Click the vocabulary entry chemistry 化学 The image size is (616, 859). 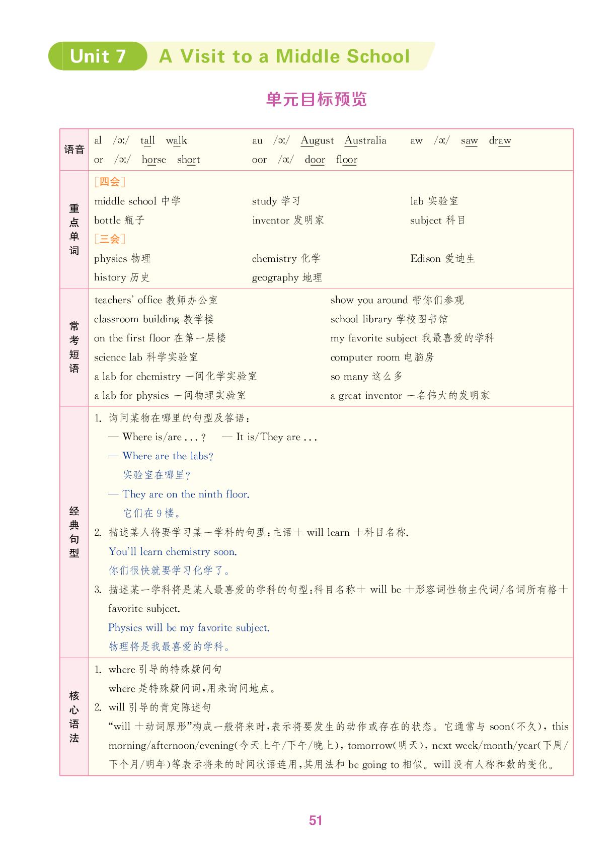click(x=286, y=258)
